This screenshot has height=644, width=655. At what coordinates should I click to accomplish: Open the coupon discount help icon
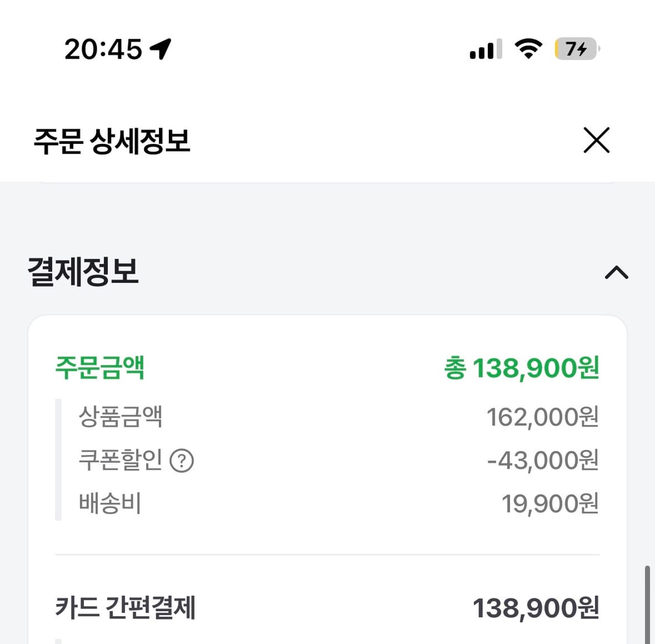[x=182, y=461]
